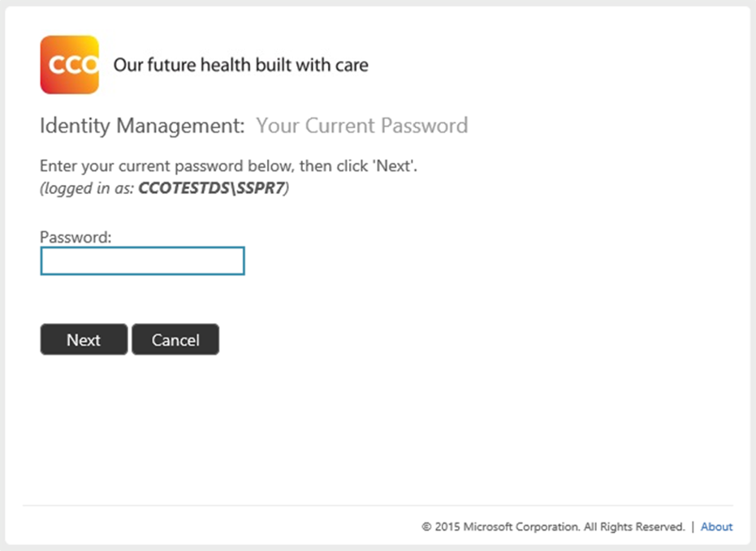
Task: Open the About link in footer
Action: point(716,527)
